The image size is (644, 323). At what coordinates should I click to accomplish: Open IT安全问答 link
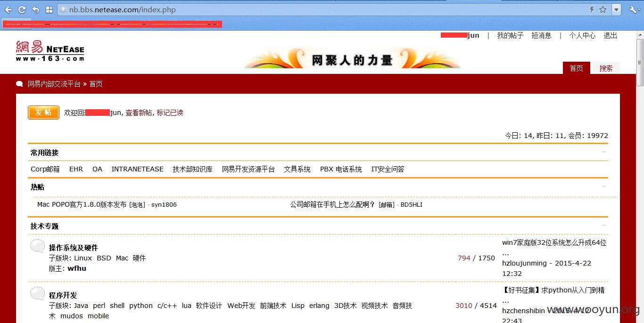click(388, 169)
